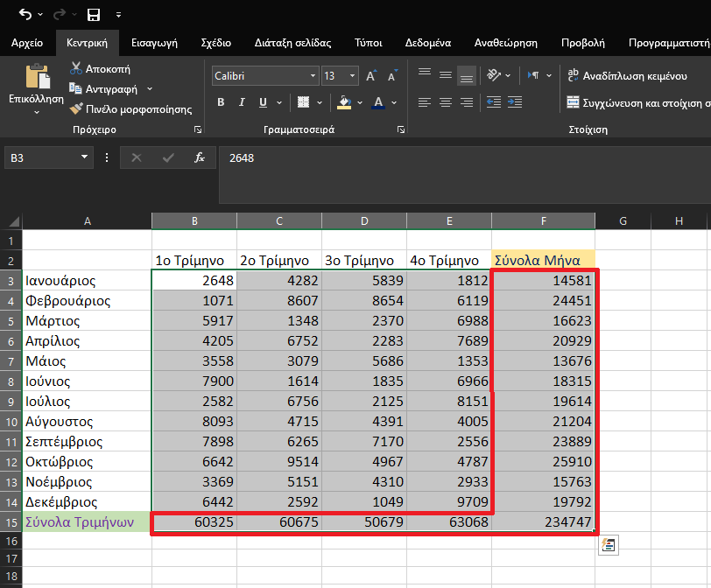Screen dimensions: 711x588
Task: Insert a function using the fx icon
Action: pos(200,157)
